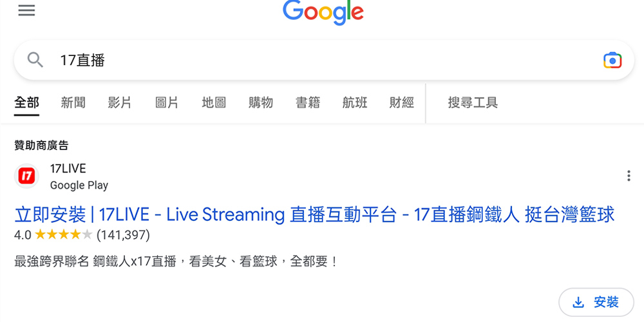Switch to the 影片 tab
Image resolution: width=644 pixels, height=322 pixels.
pos(120,102)
